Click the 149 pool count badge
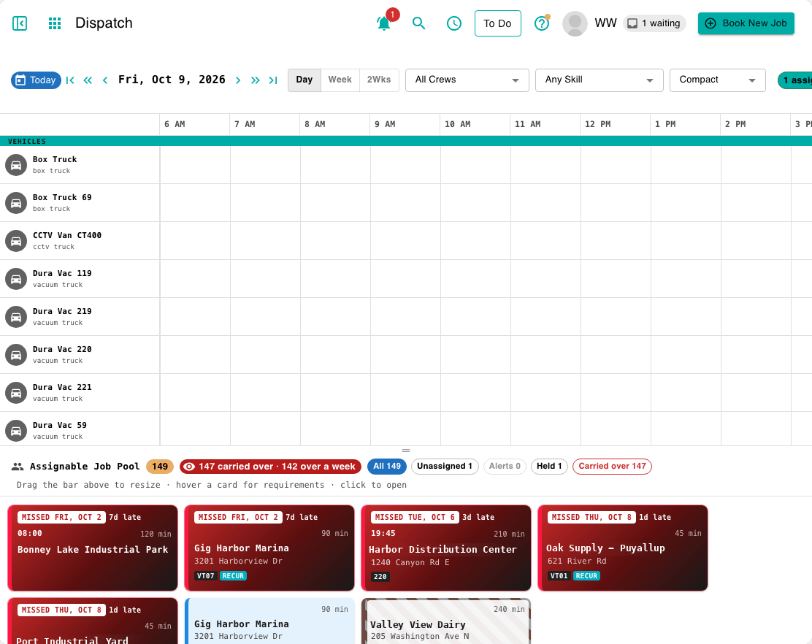The width and height of the screenshot is (812, 644). [x=159, y=467]
